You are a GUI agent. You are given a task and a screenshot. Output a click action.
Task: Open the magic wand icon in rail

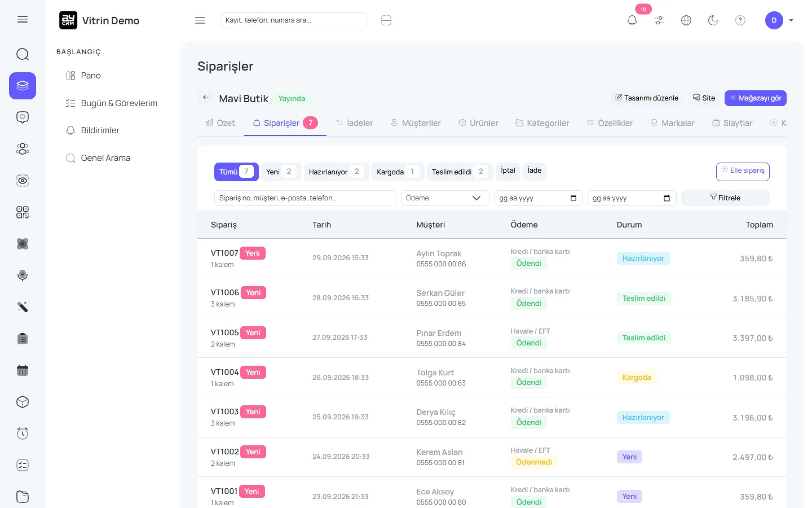coord(23,307)
